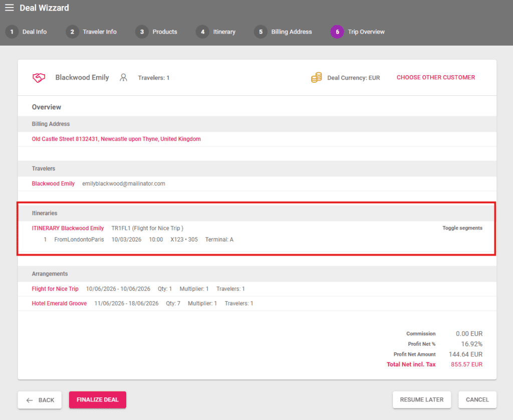Image resolution: width=513 pixels, height=420 pixels.
Task: Click Choose Other Customer
Action: [x=435, y=78]
